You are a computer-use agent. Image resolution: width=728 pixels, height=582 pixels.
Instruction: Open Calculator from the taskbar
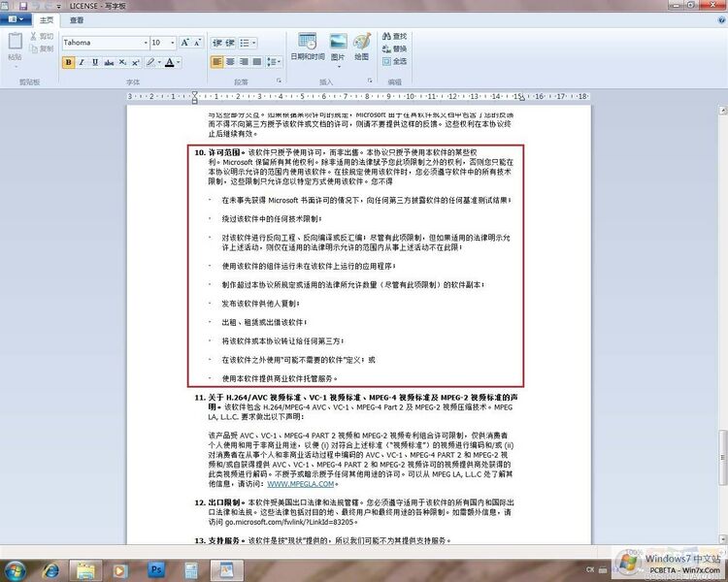point(191,570)
